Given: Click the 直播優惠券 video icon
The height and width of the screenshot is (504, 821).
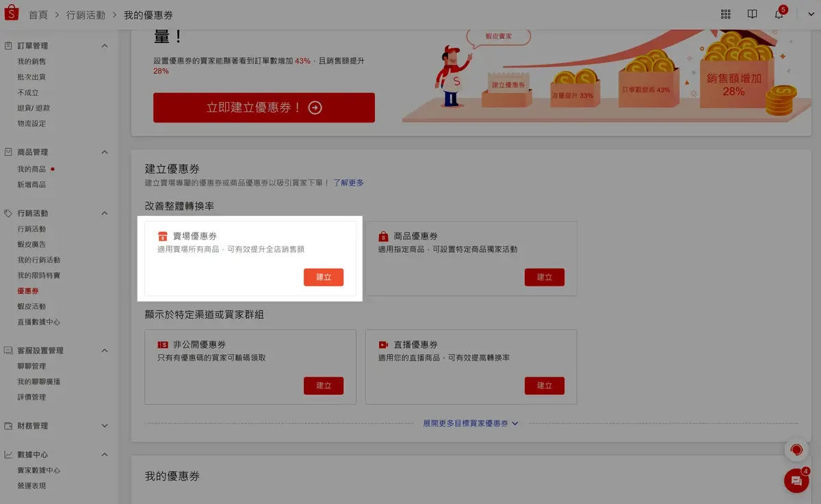Looking at the screenshot, I should (x=384, y=345).
